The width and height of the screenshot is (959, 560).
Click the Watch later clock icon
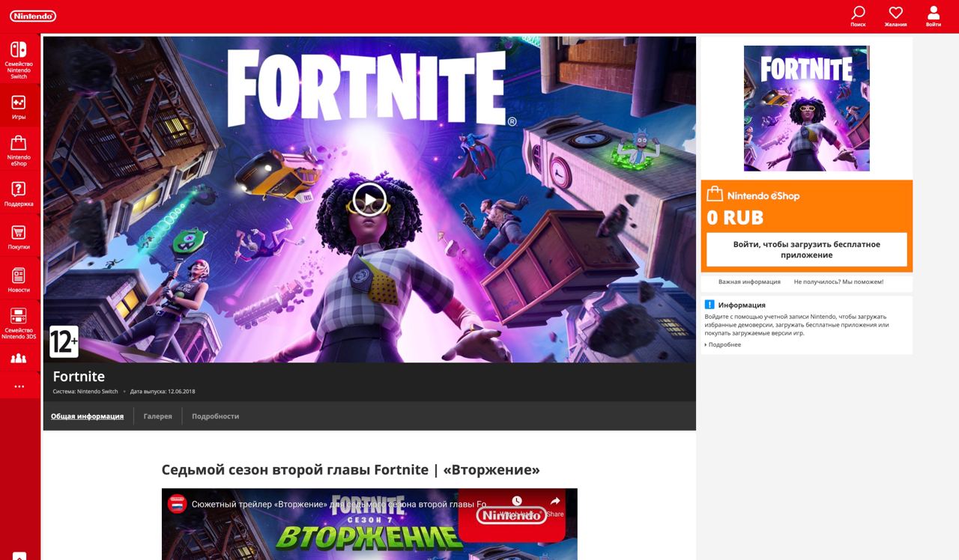tap(517, 501)
